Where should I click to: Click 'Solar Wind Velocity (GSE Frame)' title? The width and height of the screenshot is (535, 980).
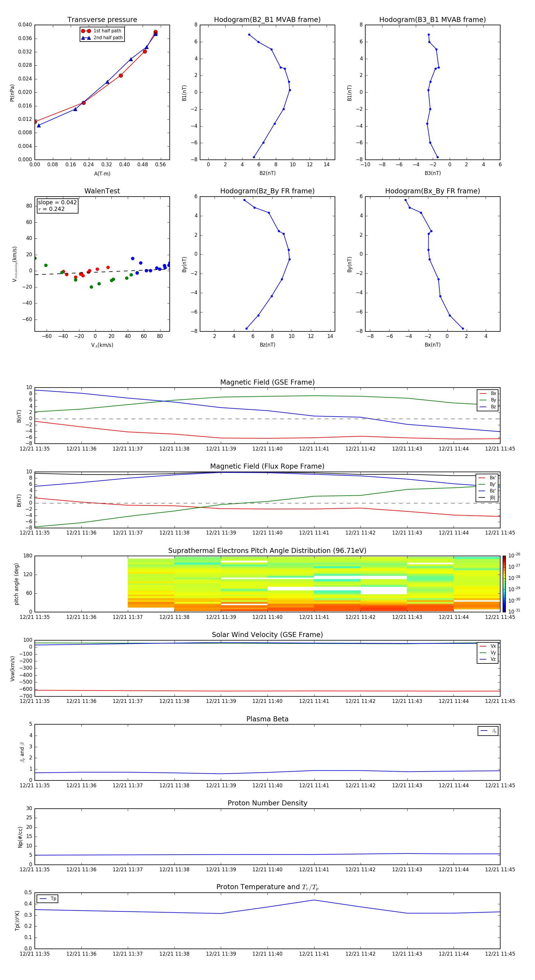pos(267,635)
